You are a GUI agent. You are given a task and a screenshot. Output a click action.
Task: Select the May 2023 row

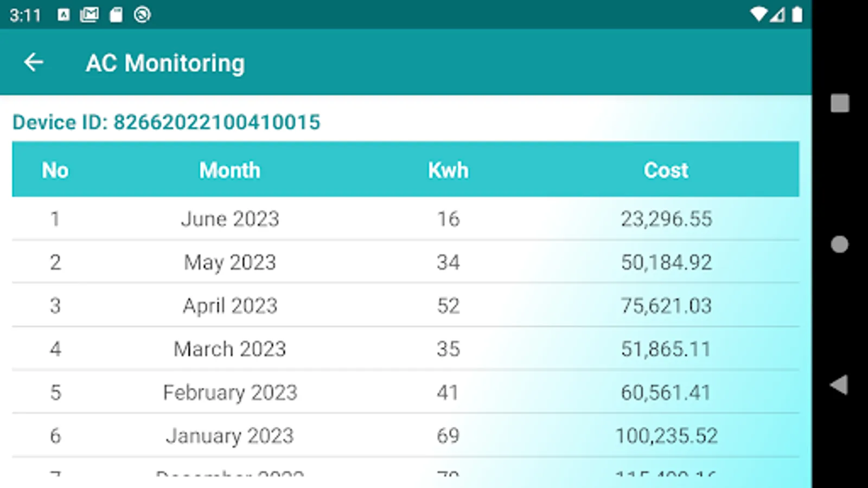coord(230,262)
